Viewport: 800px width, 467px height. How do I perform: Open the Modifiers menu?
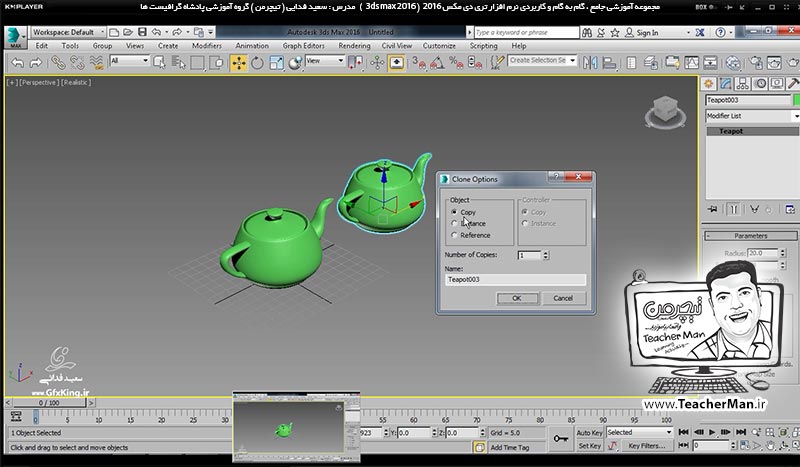click(207, 46)
